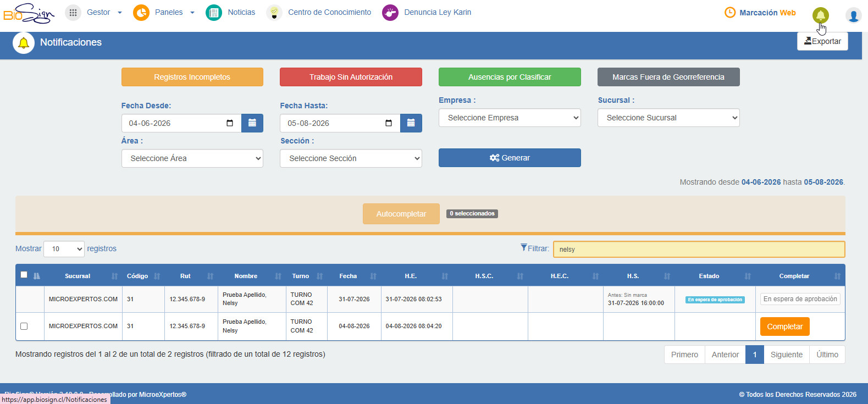Screen dimensions: 868x404
Task: Click the BioSign logo
Action: (29, 13)
